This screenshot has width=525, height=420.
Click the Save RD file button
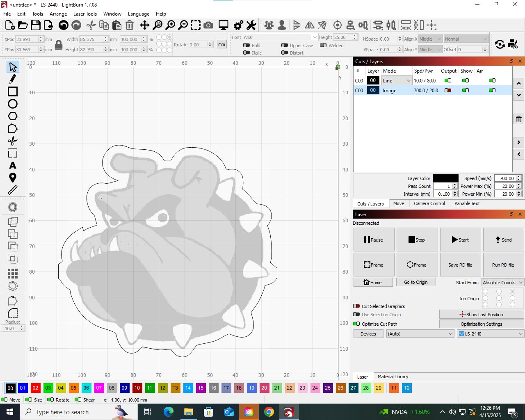(x=460, y=265)
